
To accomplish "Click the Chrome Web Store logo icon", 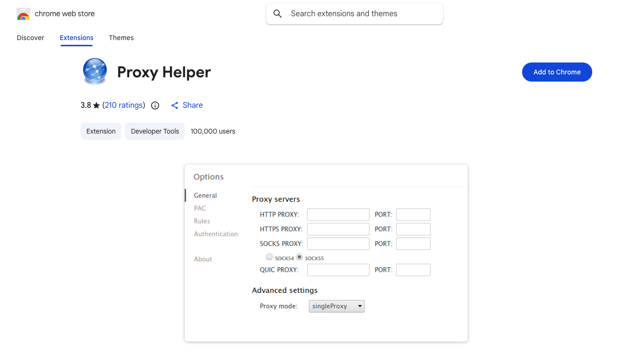I will (23, 14).
